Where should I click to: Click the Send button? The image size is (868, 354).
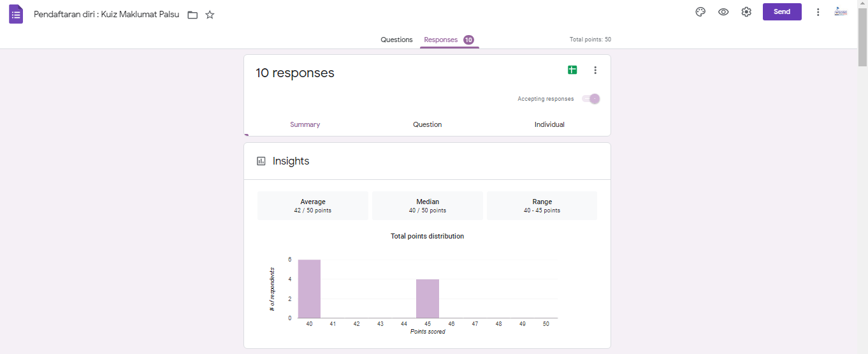click(x=782, y=12)
